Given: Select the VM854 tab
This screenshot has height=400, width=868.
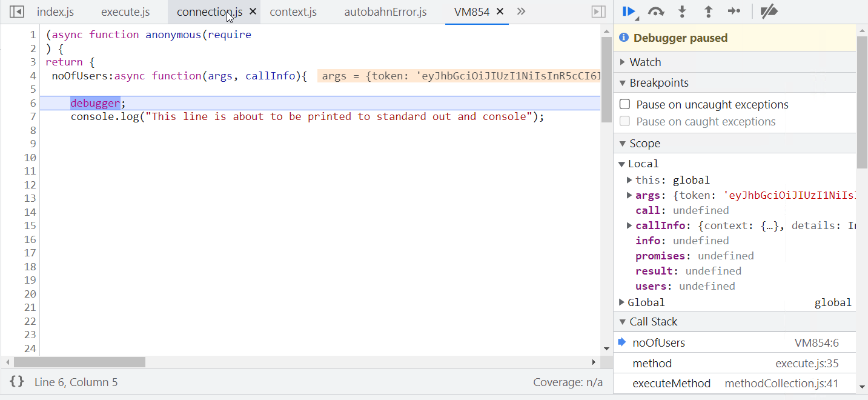Looking at the screenshot, I should (x=472, y=12).
